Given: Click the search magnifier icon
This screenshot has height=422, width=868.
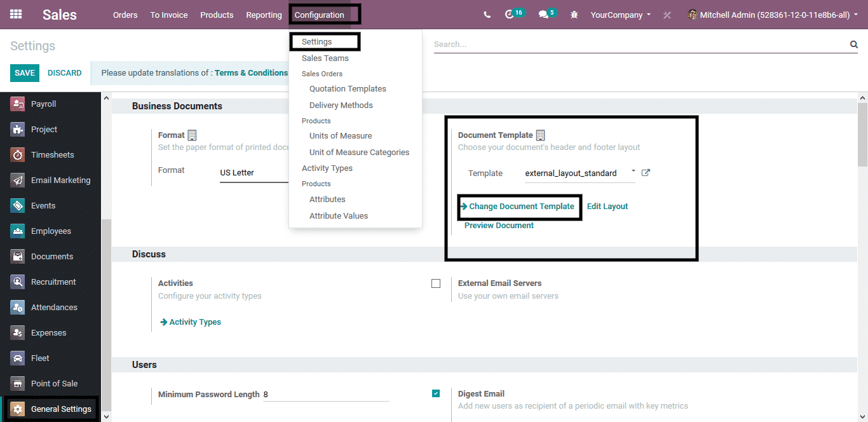Looking at the screenshot, I should point(853,44).
